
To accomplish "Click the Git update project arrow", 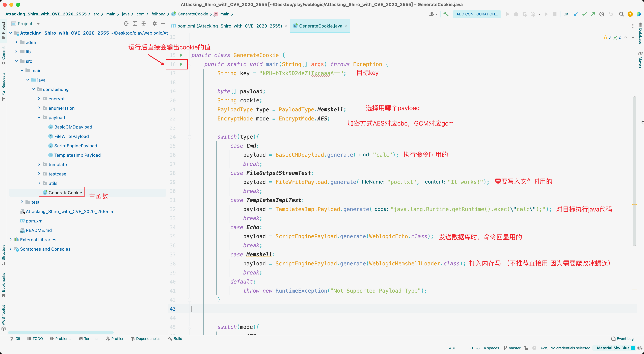I will pyautogui.click(x=576, y=14).
